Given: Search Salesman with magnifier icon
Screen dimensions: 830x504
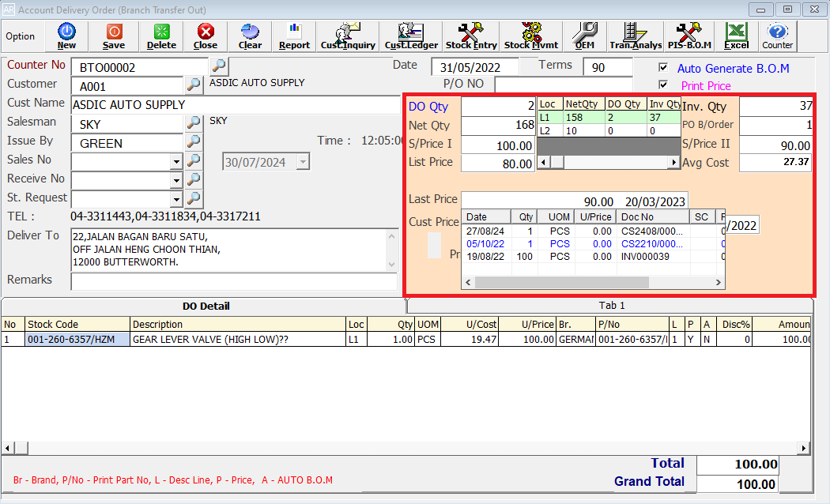Looking at the screenshot, I should click(194, 122).
